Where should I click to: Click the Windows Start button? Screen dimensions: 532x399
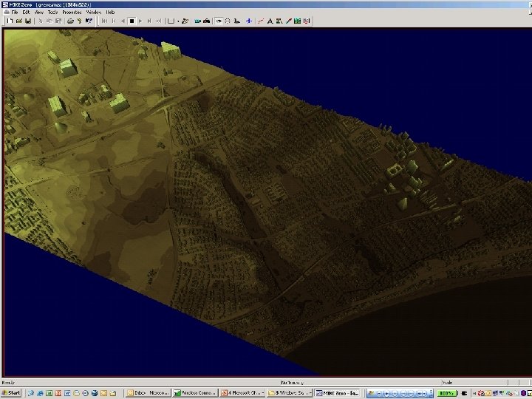(12, 393)
